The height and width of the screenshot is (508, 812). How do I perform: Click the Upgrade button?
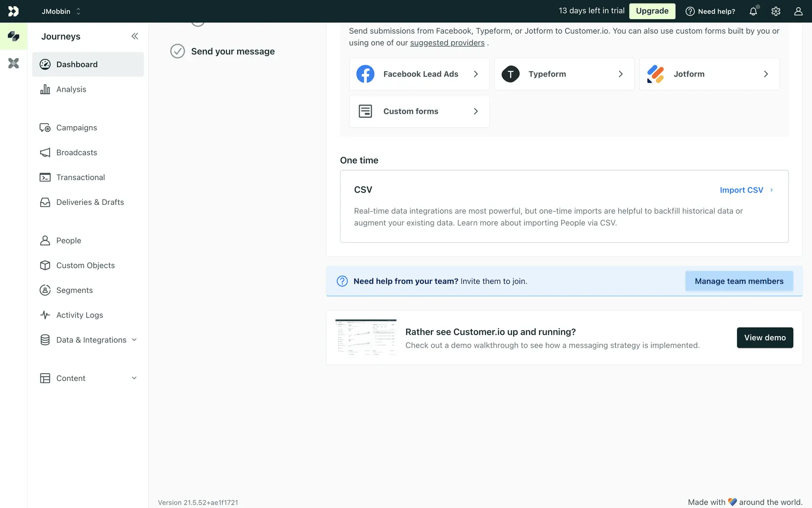[x=652, y=11]
